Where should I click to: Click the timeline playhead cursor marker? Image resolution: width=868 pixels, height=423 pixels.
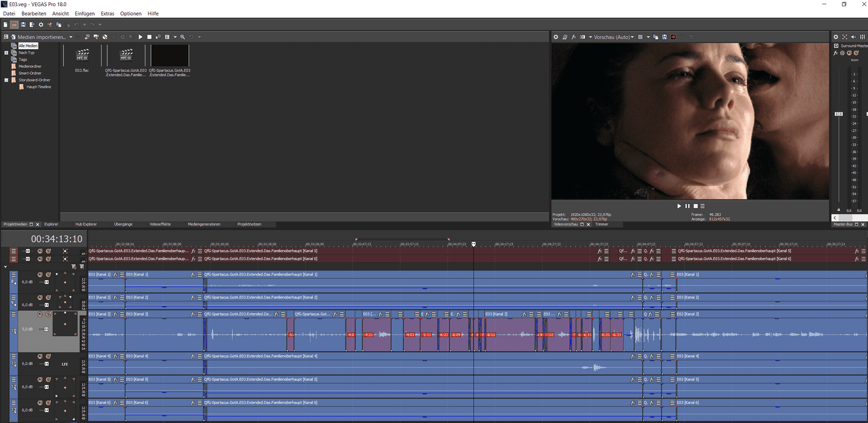point(474,244)
